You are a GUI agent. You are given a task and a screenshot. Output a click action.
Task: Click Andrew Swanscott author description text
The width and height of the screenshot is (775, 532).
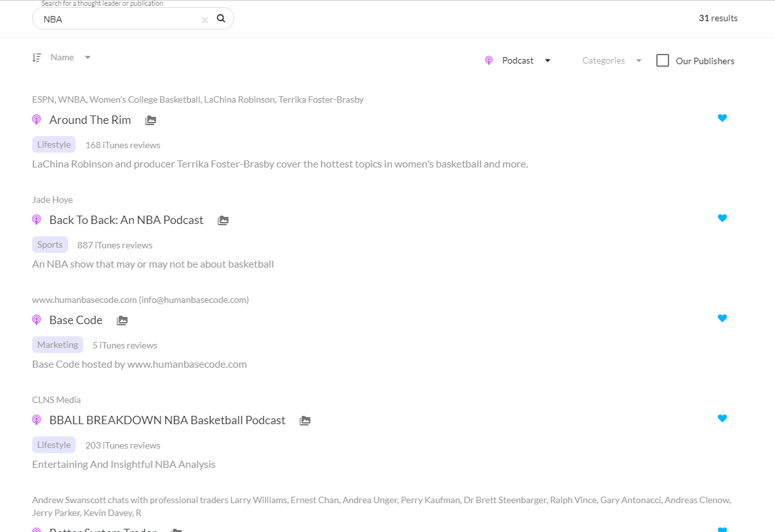click(x=381, y=506)
